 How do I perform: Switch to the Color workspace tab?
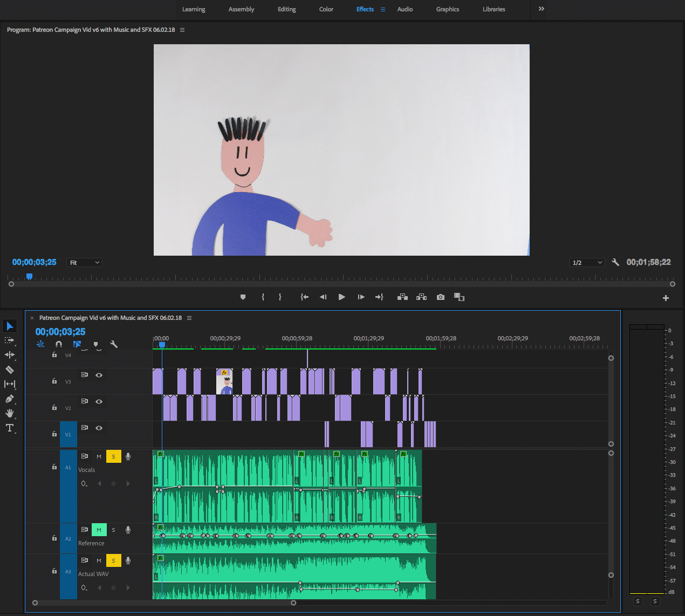pyautogui.click(x=326, y=9)
